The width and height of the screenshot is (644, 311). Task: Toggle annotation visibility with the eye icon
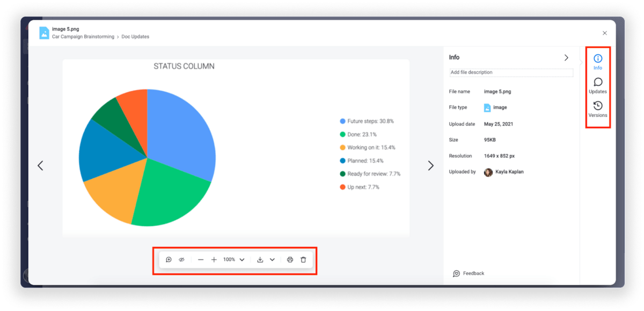tap(181, 260)
